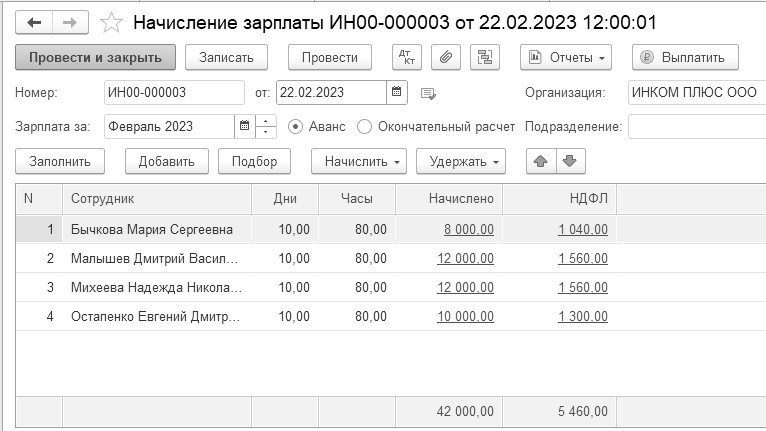This screenshot has height=431, width=766.
Task: Open the Удержать dropdown
Action: pos(461,160)
